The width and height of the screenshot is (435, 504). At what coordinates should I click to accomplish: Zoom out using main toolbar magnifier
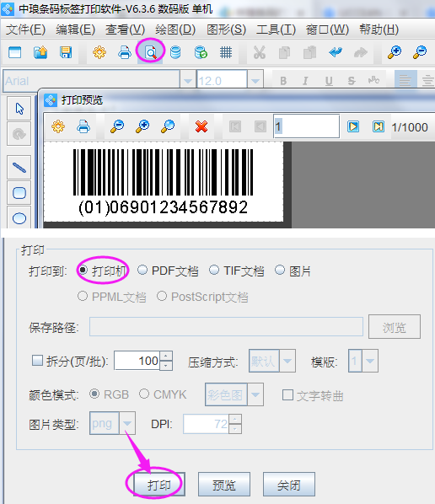(420, 52)
